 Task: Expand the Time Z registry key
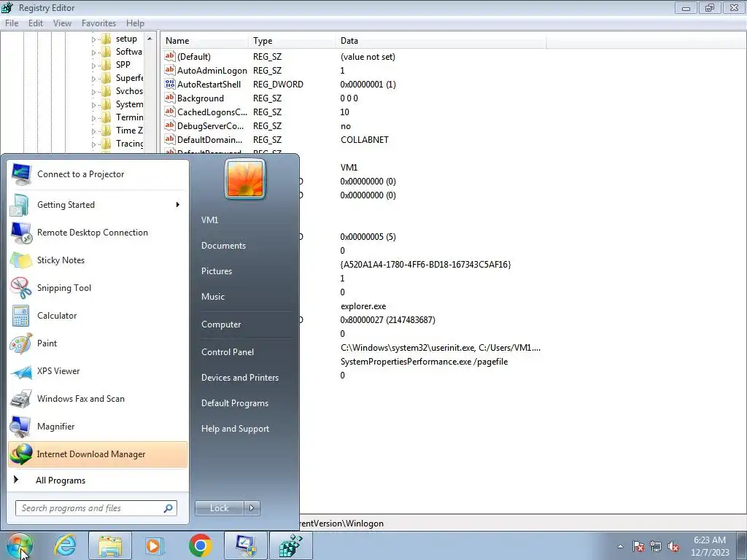(93, 131)
